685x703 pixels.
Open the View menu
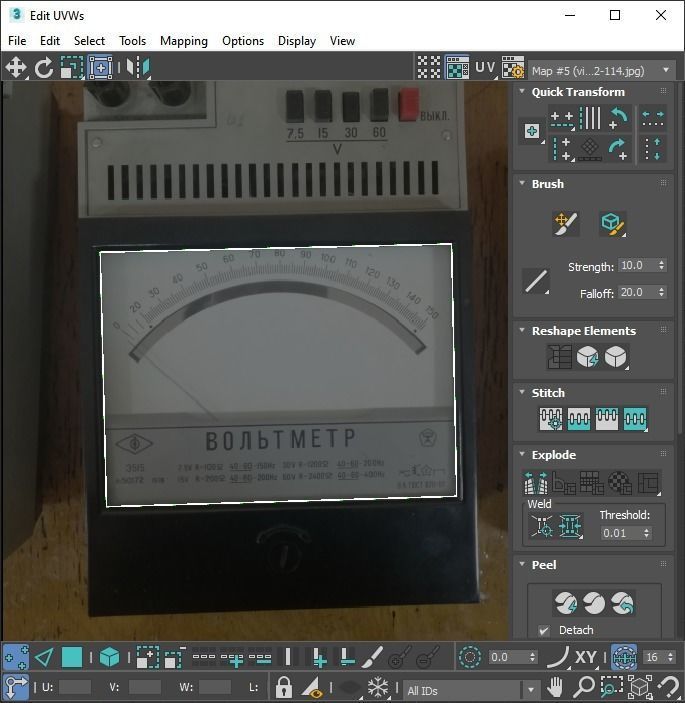pyautogui.click(x=342, y=41)
